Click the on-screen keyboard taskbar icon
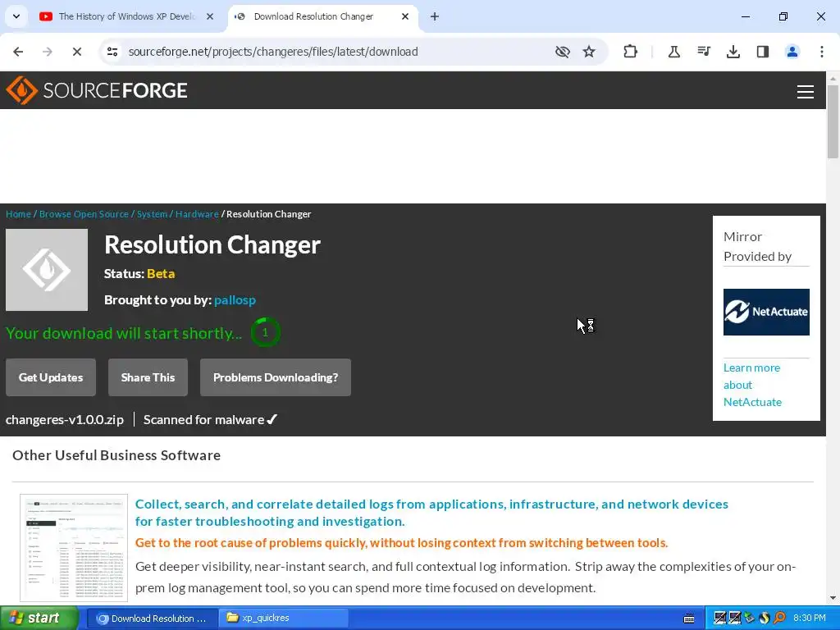Viewport: 840px width, 630px height. [x=689, y=619]
